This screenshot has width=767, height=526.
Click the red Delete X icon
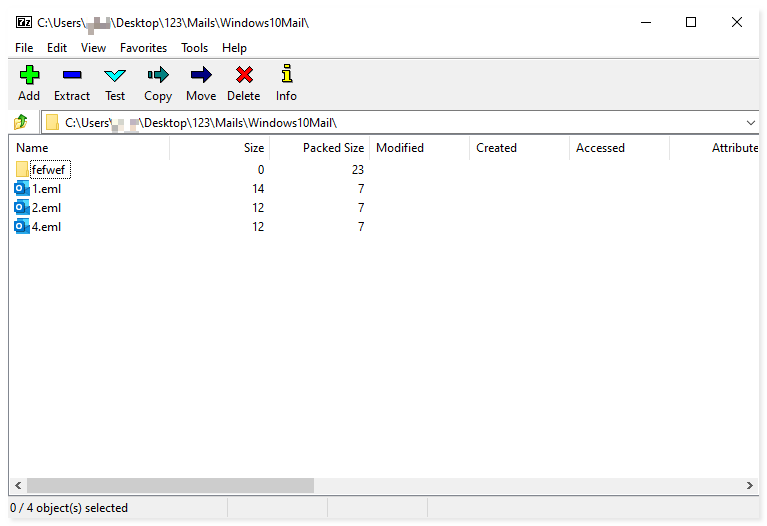pos(244,75)
